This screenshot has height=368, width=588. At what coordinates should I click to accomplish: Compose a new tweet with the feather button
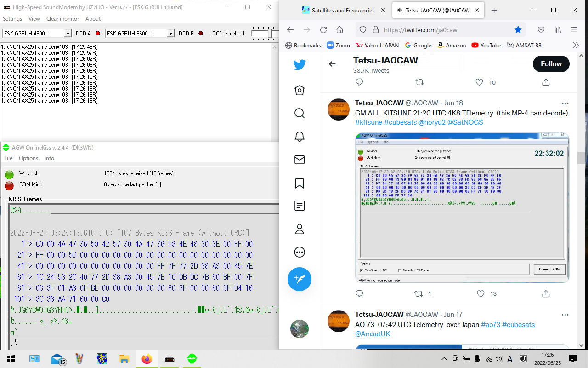(x=300, y=279)
